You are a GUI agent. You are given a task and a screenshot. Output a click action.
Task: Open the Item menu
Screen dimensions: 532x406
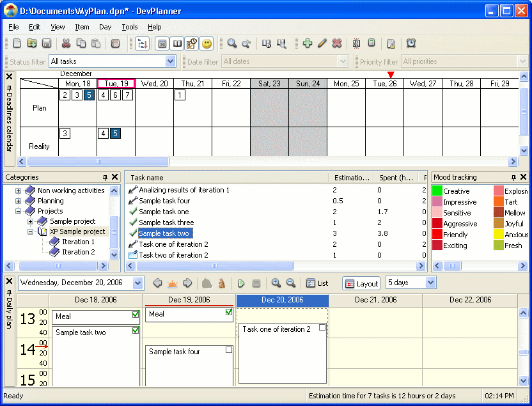(x=82, y=27)
